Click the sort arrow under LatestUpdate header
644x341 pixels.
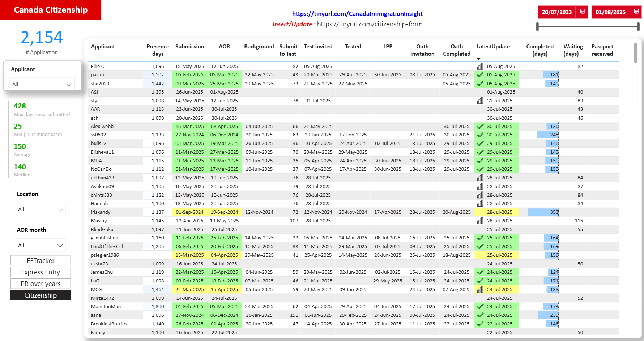click(x=478, y=59)
